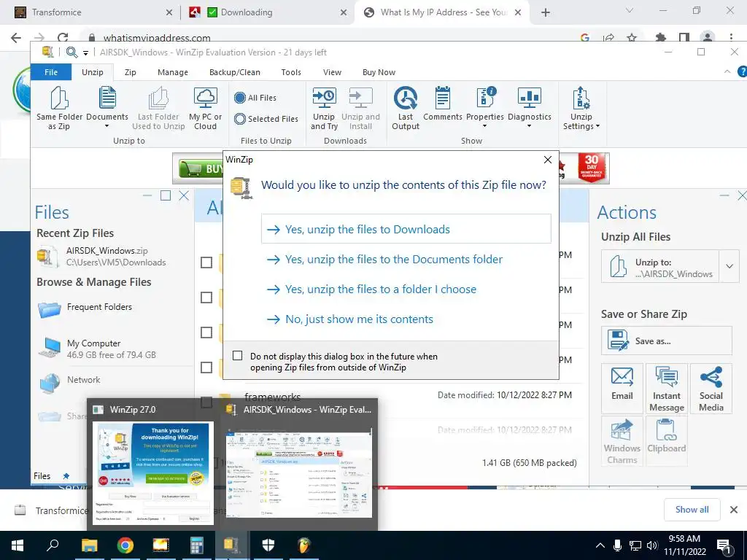
Task: Check Do not display this dialog box
Action: tap(237, 356)
